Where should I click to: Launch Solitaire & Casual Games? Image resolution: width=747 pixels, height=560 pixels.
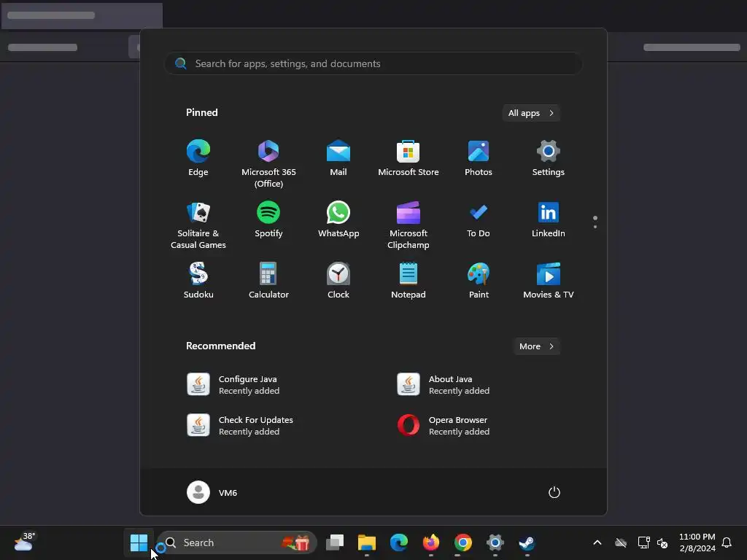[198, 225]
